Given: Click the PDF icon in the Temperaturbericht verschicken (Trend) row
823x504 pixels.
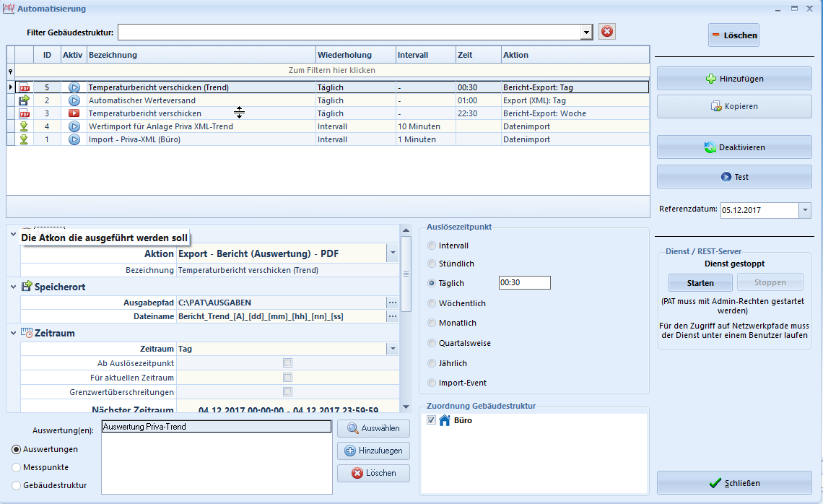Looking at the screenshot, I should [24, 87].
